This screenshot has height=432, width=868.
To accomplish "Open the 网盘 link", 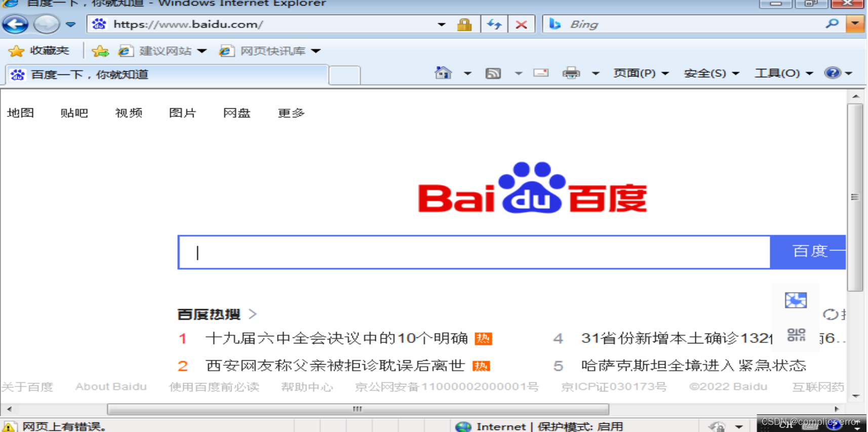I will coord(237,113).
